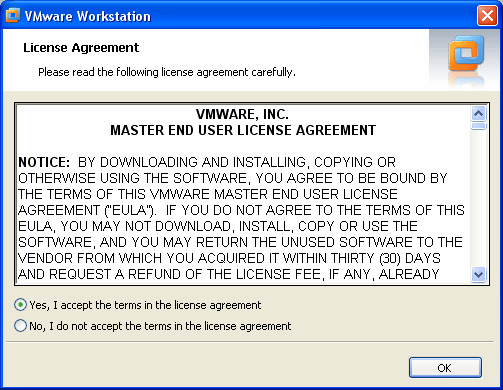Click the empty scrollbar track below the thumb
503x390 pixels.
point(479,199)
